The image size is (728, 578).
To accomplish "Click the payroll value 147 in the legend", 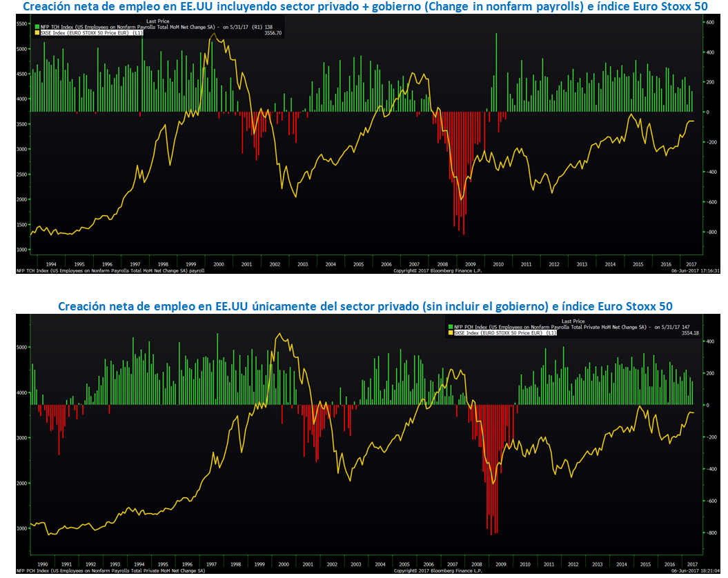I will pos(685,328).
